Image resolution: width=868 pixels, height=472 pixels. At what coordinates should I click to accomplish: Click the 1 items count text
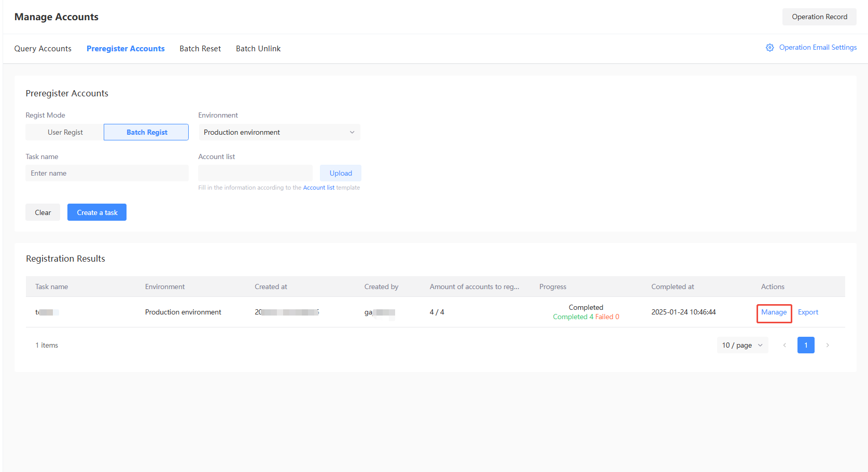pyautogui.click(x=47, y=346)
